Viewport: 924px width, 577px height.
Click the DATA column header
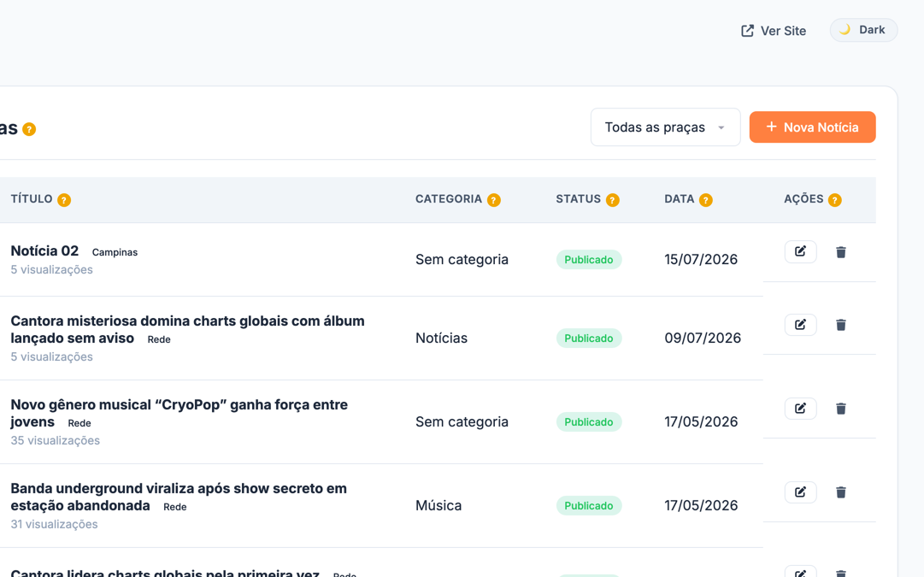680,199
